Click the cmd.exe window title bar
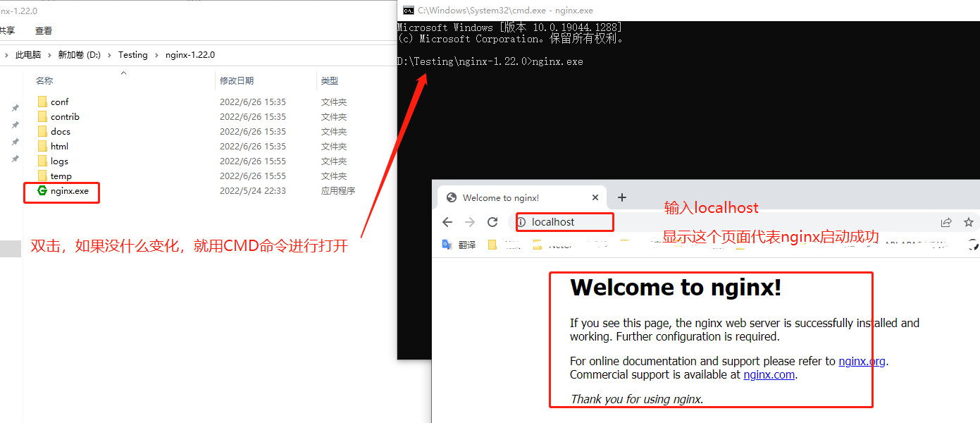Image resolution: width=980 pixels, height=423 pixels. click(x=688, y=11)
